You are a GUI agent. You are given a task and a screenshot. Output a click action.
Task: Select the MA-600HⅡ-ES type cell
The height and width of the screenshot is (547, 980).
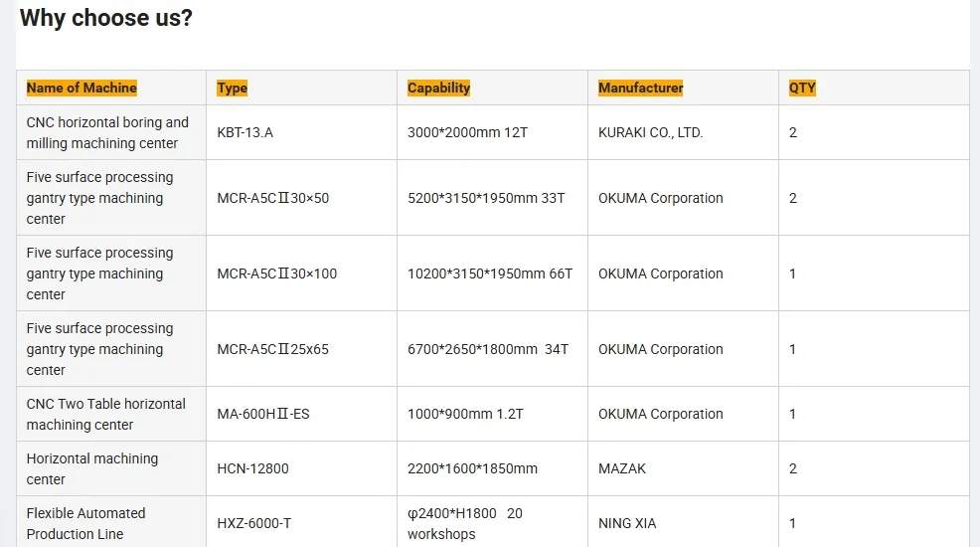point(263,414)
